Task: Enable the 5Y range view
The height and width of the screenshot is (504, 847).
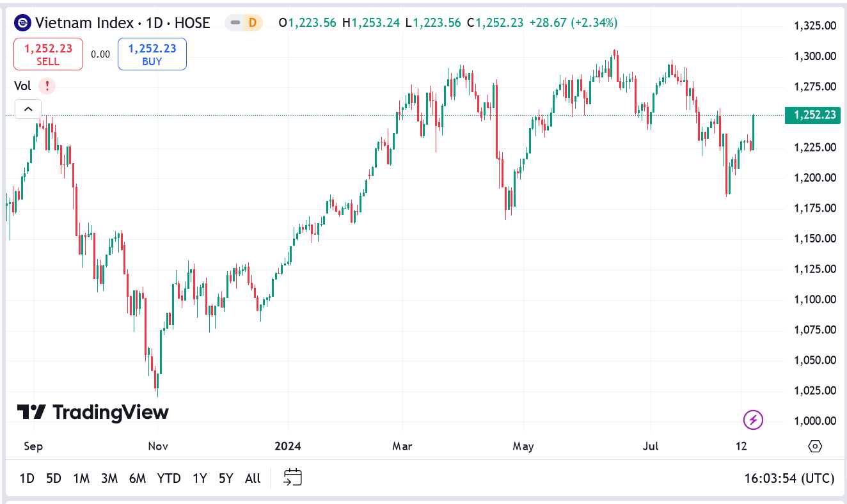Action: tap(225, 478)
